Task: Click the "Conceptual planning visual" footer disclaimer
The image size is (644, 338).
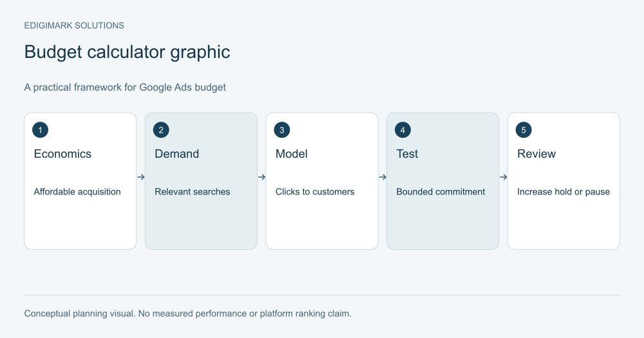Action: coord(187,314)
